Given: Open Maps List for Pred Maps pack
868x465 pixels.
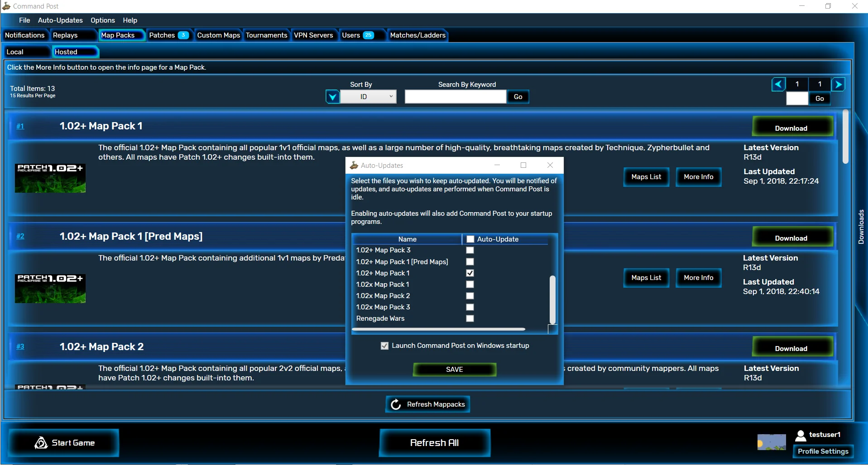Looking at the screenshot, I should click(646, 278).
